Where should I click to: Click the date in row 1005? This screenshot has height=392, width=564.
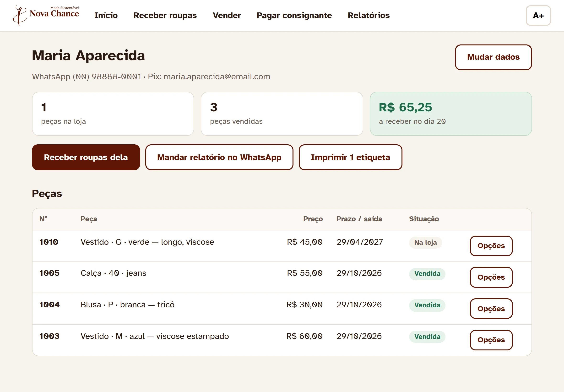[x=359, y=273]
